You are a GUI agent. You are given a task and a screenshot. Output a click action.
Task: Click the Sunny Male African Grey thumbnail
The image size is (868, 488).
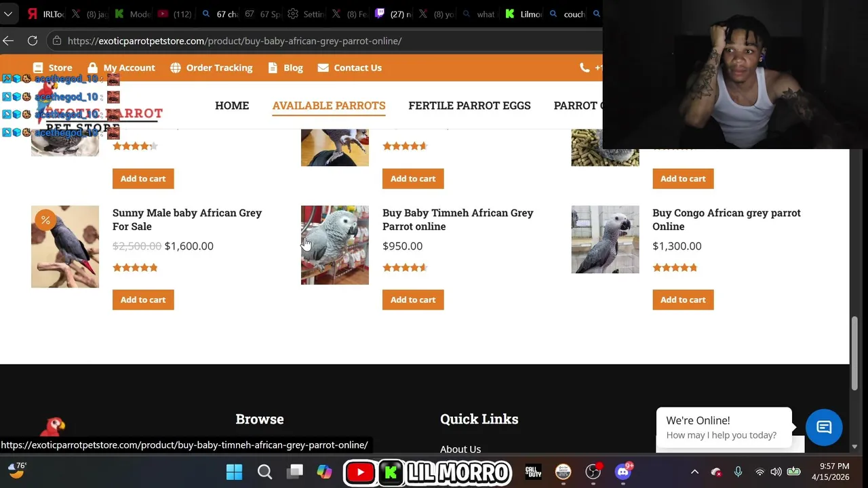coord(65,247)
